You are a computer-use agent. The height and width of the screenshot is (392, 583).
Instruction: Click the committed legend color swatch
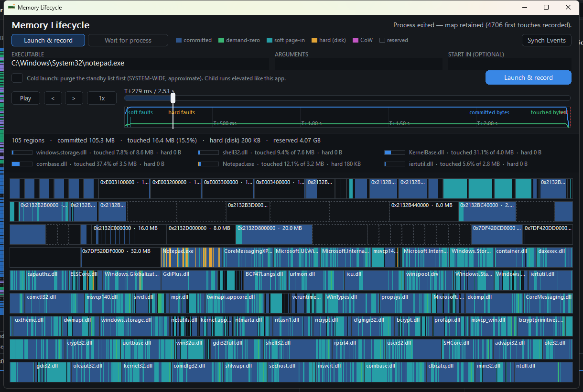(x=179, y=40)
